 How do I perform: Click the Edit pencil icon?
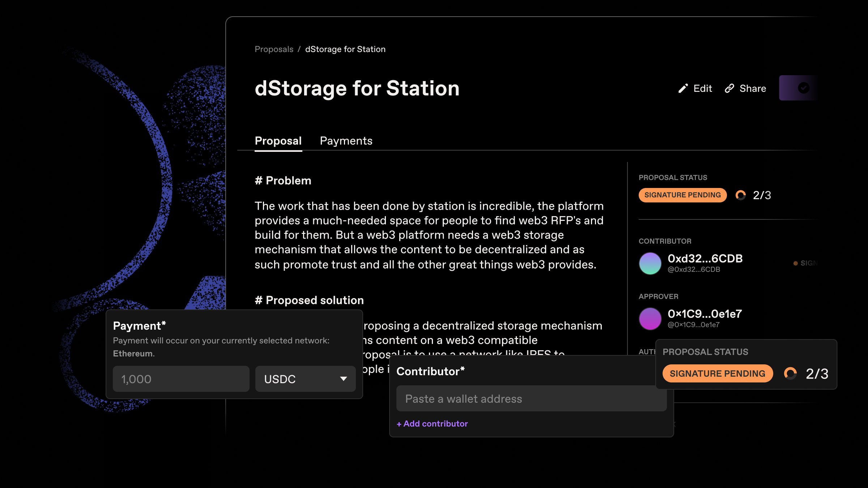682,89
